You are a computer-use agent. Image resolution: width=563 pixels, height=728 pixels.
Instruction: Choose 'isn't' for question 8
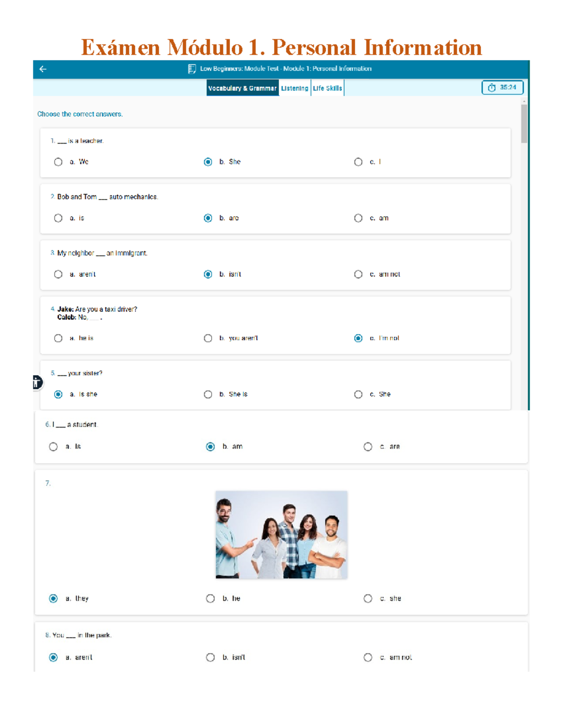pos(210,657)
